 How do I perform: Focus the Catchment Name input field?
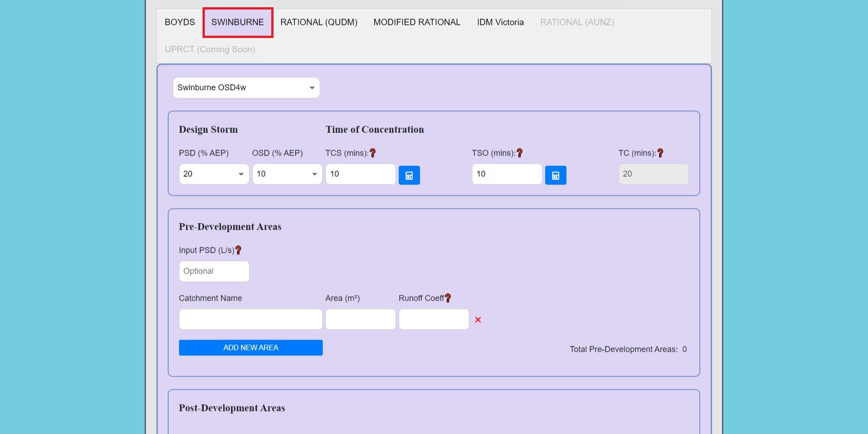[250, 319]
